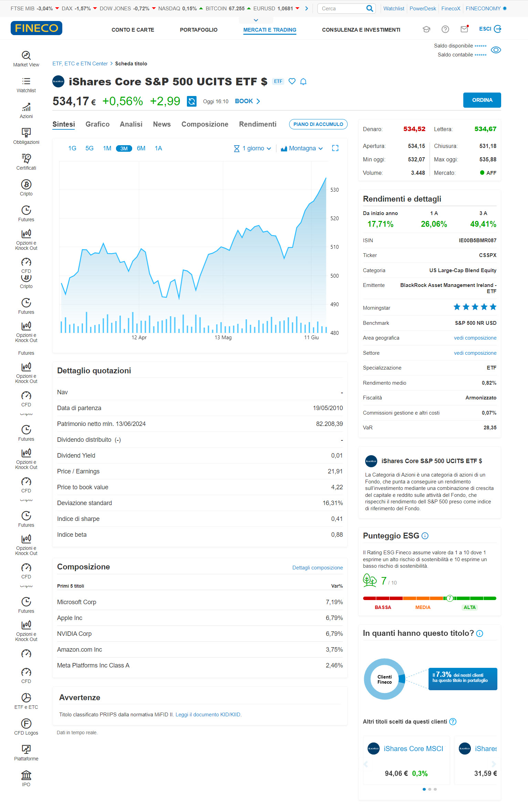This screenshot has height=812, width=528.
Task: Open Piattaforme sidebar section
Action: click(26, 753)
